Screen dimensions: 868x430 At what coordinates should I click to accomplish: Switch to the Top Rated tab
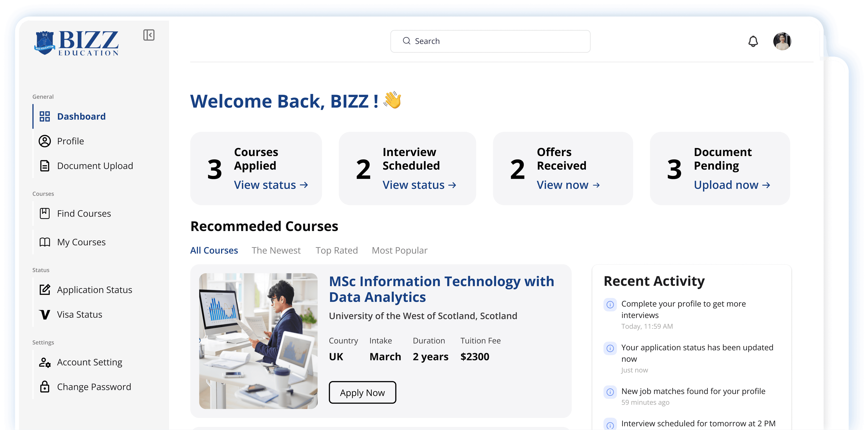pyautogui.click(x=337, y=250)
